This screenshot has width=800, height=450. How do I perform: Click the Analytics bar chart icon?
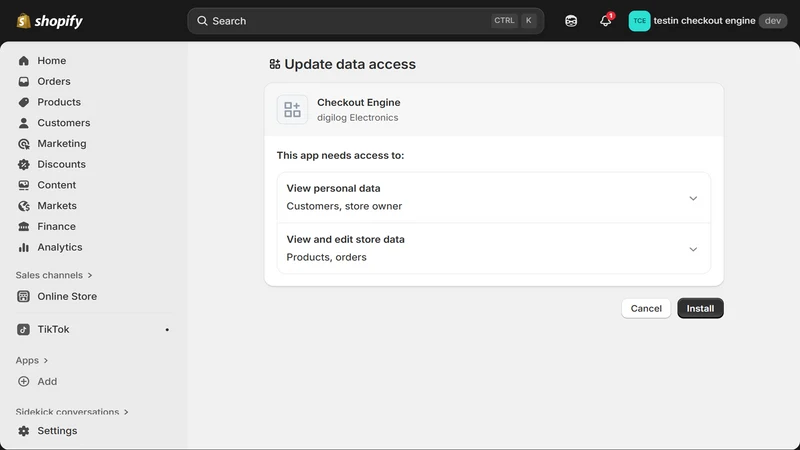click(23, 247)
